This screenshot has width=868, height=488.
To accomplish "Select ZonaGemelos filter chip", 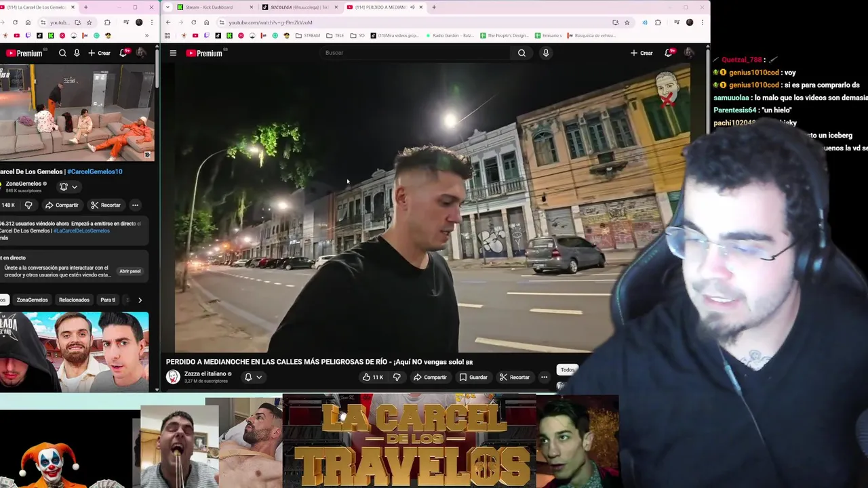I will click(32, 300).
